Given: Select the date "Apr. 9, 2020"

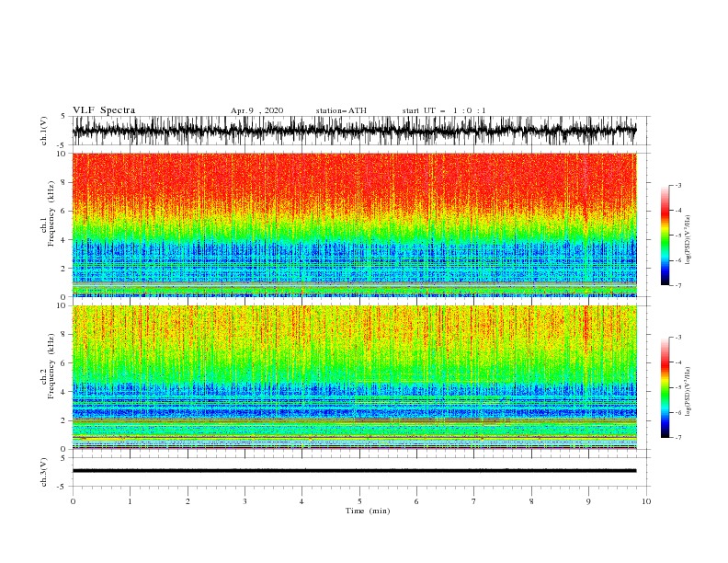Looking at the screenshot, I should [256, 110].
